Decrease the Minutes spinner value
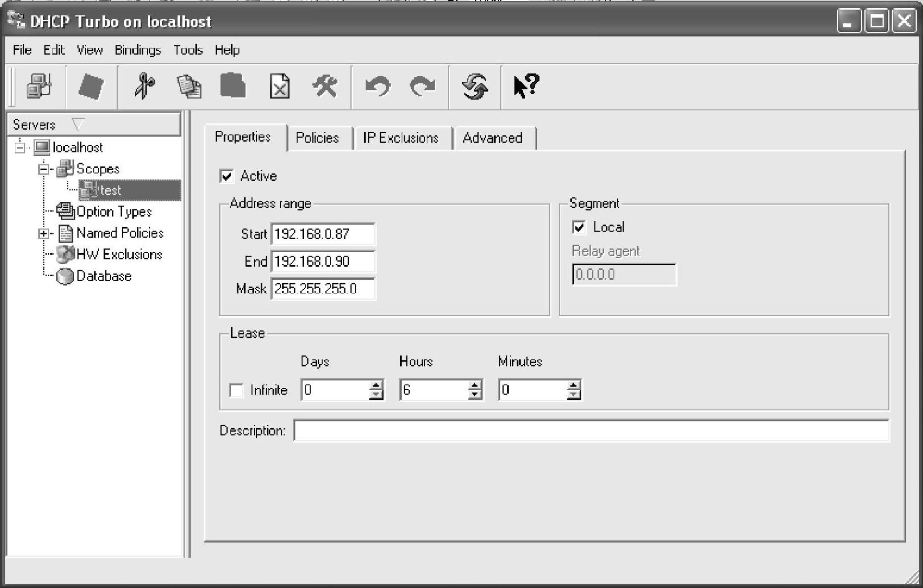The image size is (923, 588). pos(574,395)
